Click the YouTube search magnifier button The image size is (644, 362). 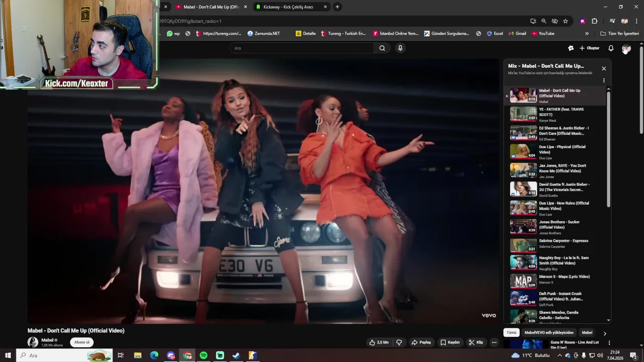[382, 48]
